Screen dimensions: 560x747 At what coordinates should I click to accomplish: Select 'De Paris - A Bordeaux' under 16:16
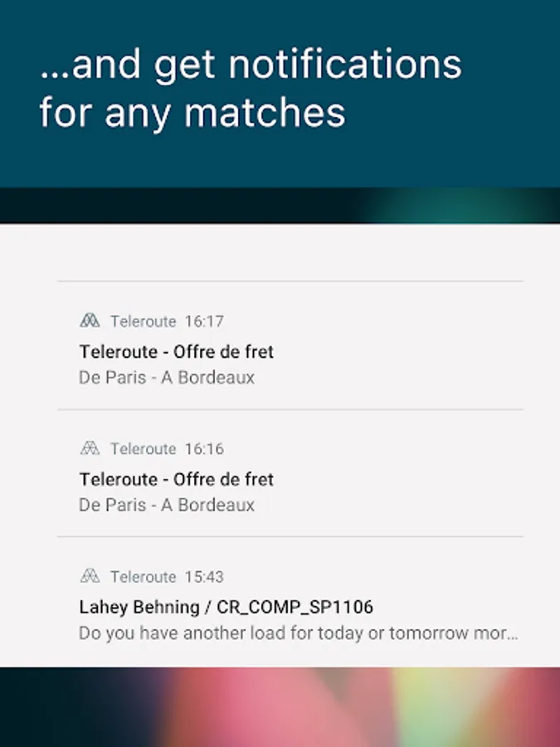click(x=167, y=505)
